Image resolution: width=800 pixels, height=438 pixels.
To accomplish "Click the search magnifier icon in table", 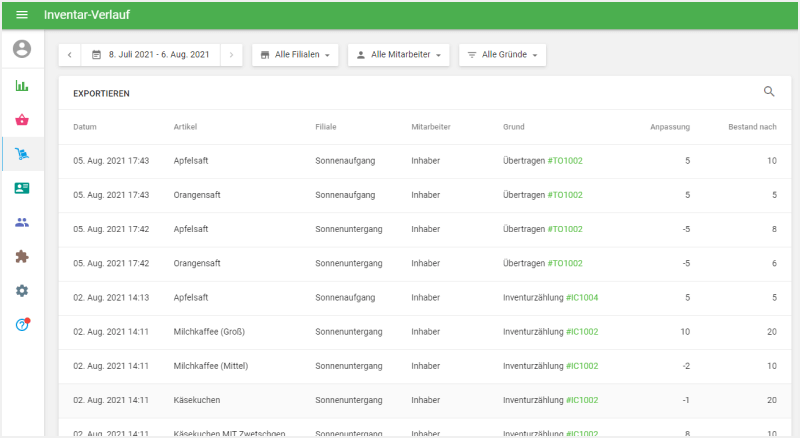I will (x=769, y=92).
